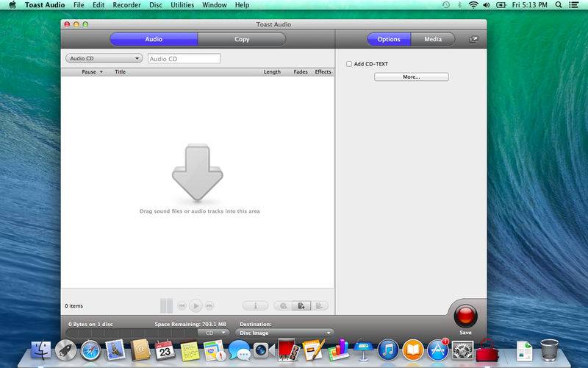Open Maps in the Dock
Viewport: 588px width, 368px height.
point(215,350)
